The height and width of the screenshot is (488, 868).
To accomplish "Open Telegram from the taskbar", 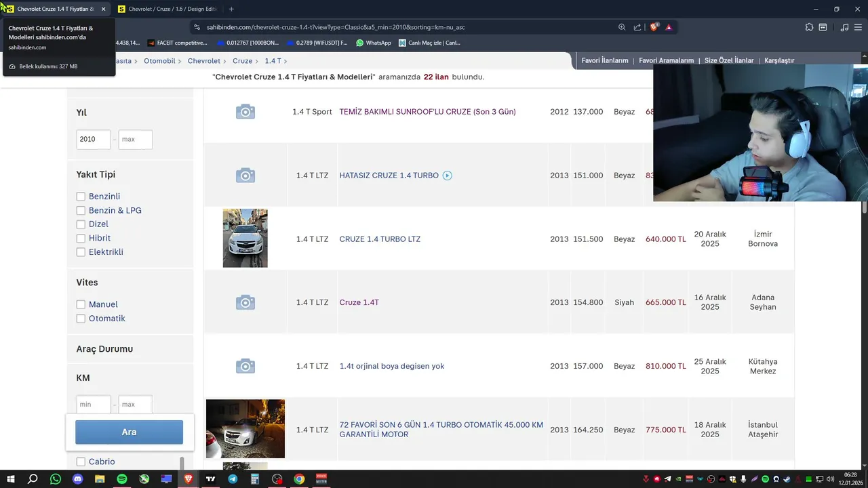I will click(233, 479).
